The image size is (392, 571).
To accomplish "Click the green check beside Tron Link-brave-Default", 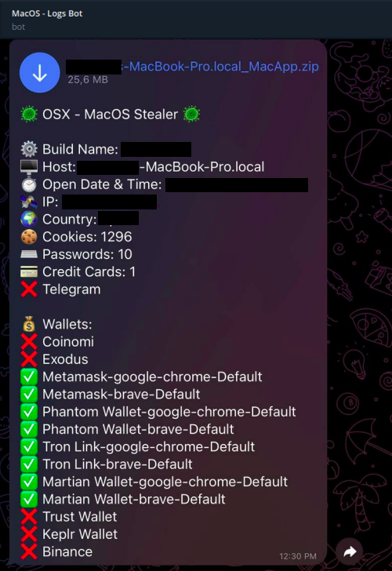I will pyautogui.click(x=29, y=464).
